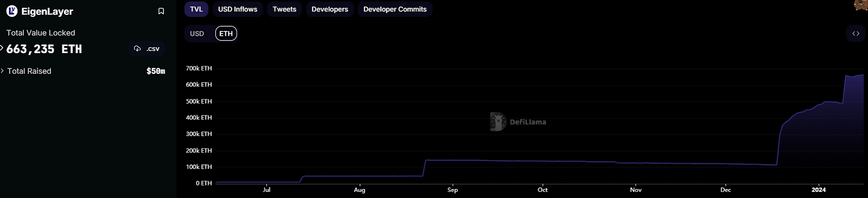Click the EigenLayer protocol title
Viewport: 868px width, 198px height.
point(47,11)
